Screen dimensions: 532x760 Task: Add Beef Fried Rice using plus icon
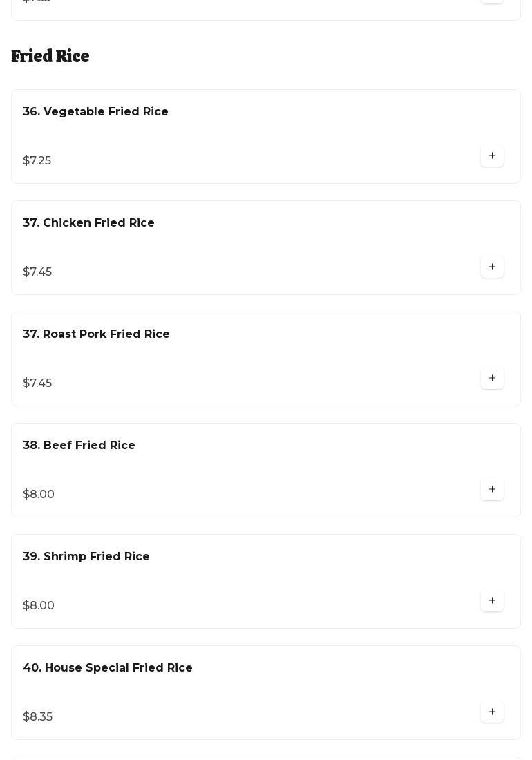click(492, 490)
